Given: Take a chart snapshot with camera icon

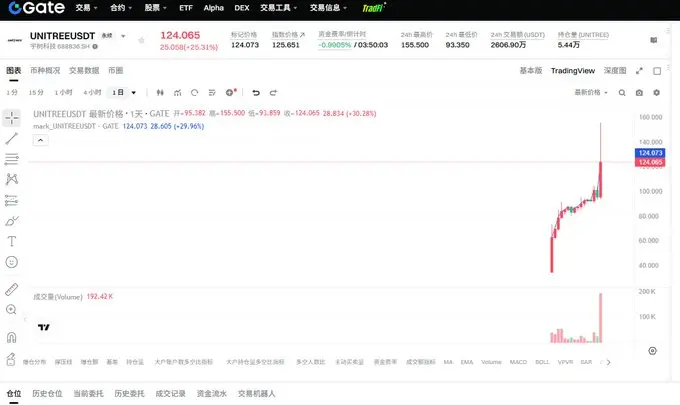Looking at the screenshot, I should (639, 92).
